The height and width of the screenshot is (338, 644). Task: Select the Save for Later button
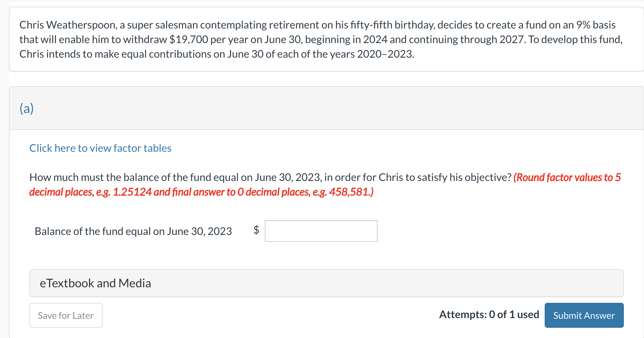pyautogui.click(x=66, y=315)
